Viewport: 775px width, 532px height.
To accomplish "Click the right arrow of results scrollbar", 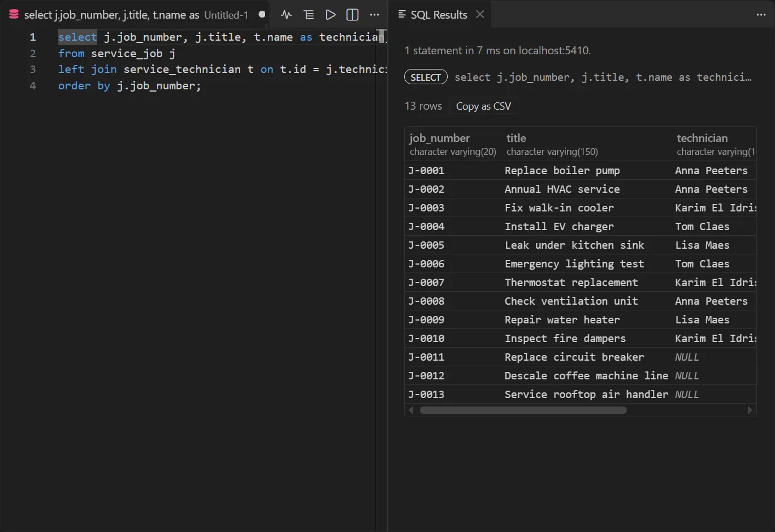I will 750,410.
